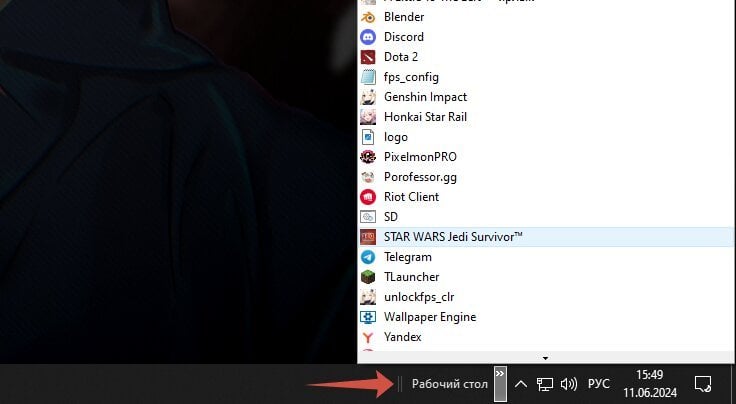The image size is (736, 404).
Task: Click the Discord logo icon
Action: click(368, 37)
